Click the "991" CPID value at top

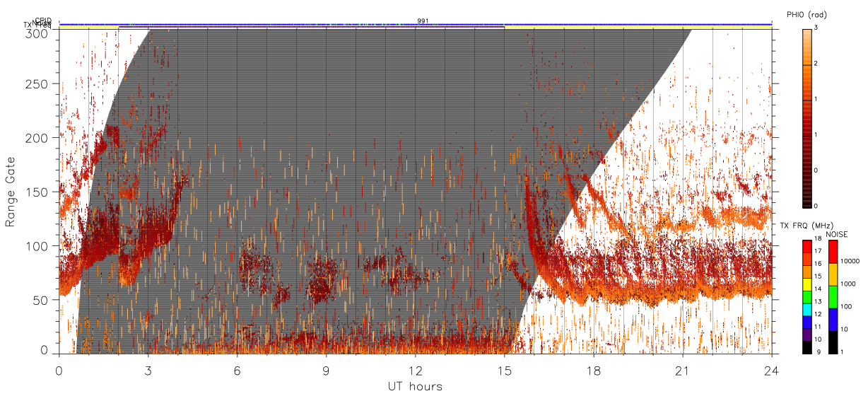[x=423, y=21]
